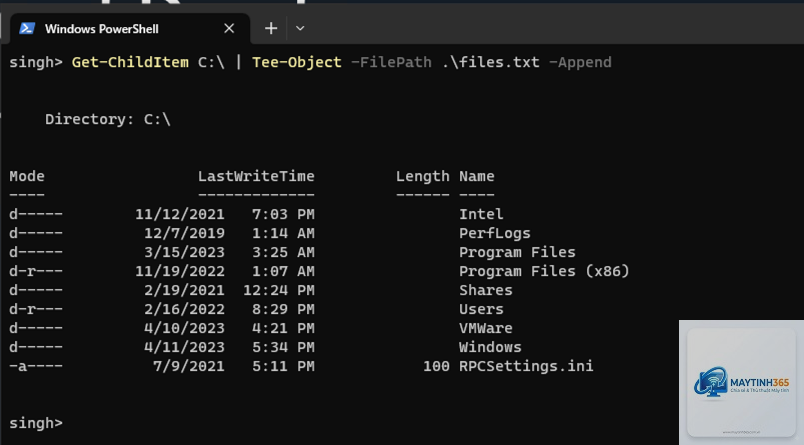Click the Tee-Object cmdlet text
Screen dimensions: 804x445
(296, 63)
